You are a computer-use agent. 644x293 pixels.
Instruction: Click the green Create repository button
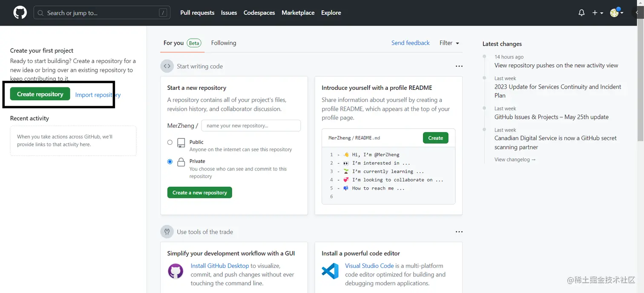point(40,94)
